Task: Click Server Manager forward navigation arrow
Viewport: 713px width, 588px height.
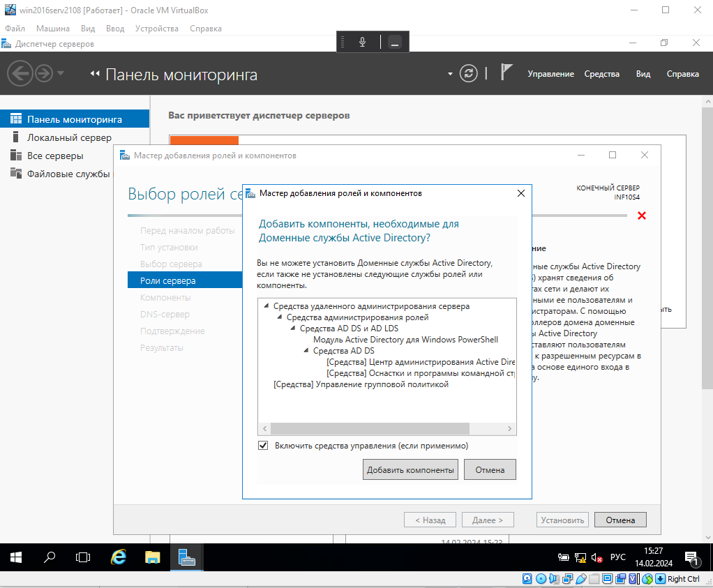Action: 44,73
